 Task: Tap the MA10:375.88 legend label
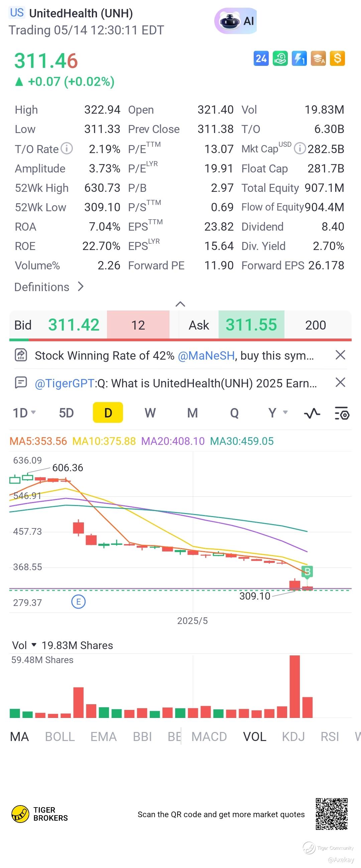pyautogui.click(x=104, y=441)
